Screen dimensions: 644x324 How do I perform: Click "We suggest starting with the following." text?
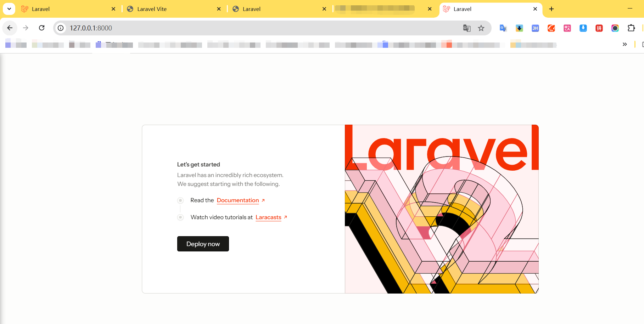point(229,184)
